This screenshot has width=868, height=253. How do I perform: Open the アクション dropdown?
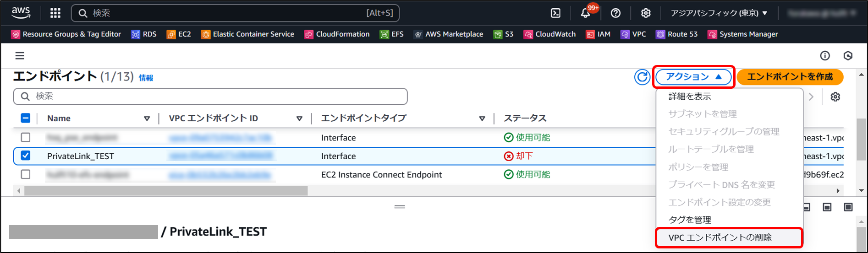pyautogui.click(x=693, y=77)
